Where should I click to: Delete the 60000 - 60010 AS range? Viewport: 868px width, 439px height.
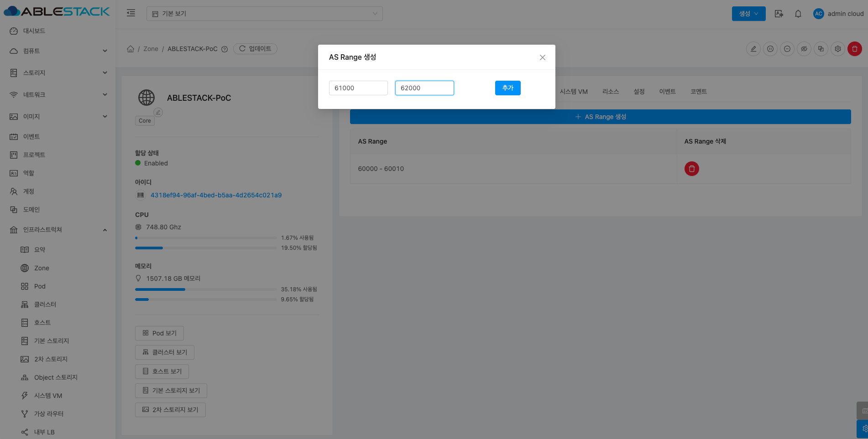692,169
